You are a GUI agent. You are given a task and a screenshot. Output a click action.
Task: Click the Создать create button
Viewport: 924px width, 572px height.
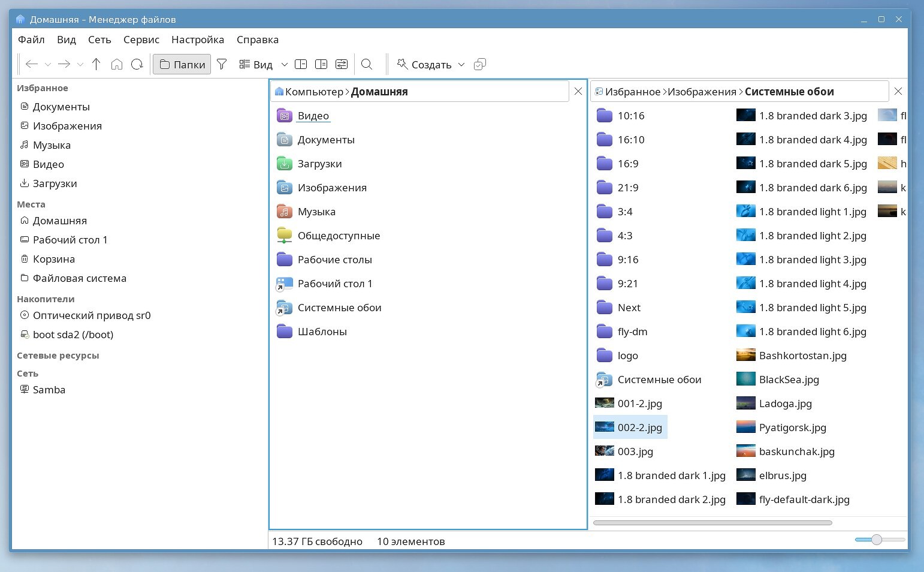(424, 64)
